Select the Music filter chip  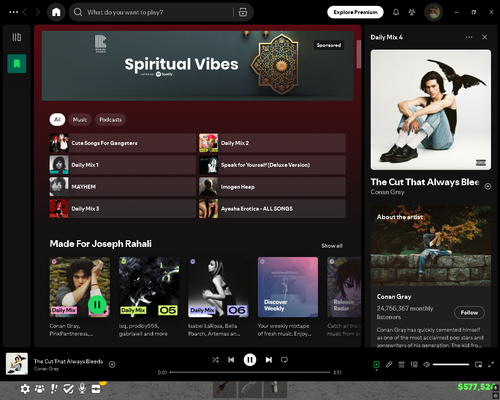click(x=80, y=119)
